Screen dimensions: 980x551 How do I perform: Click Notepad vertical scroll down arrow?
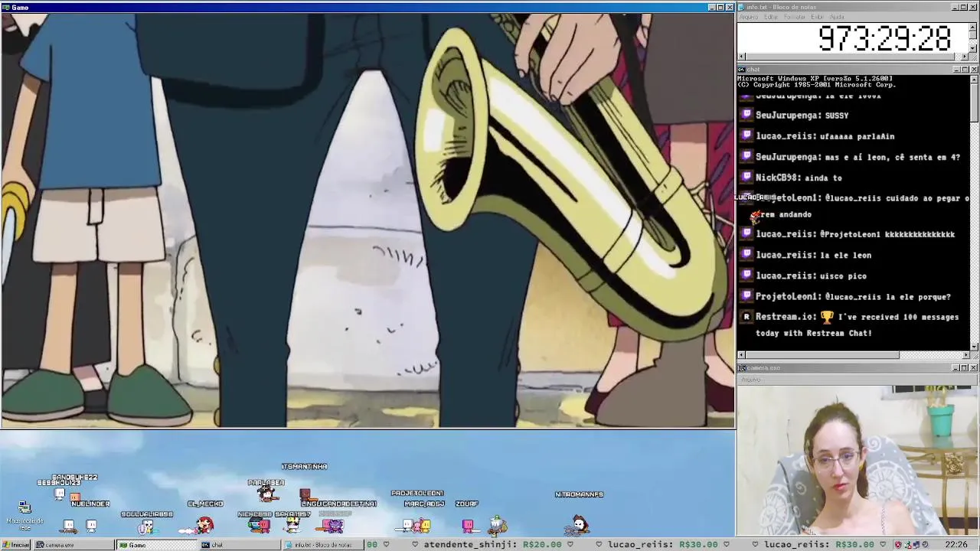point(974,48)
